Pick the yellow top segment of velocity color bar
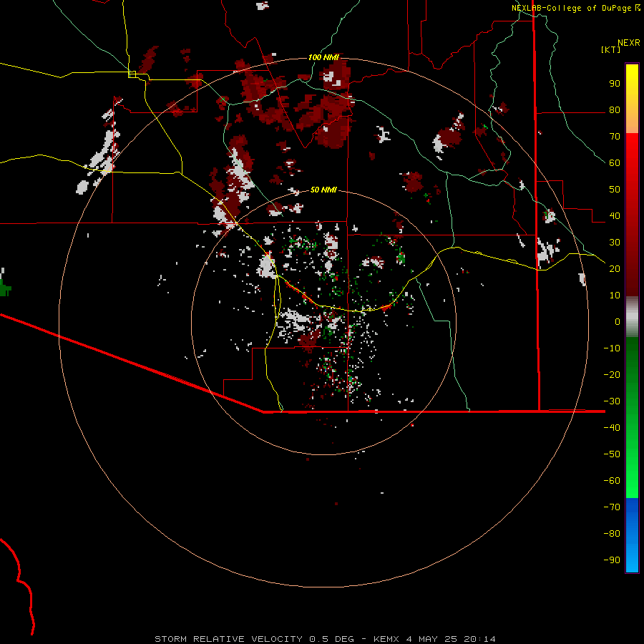Viewport: 644px width, 644px height. pyautogui.click(x=632, y=99)
